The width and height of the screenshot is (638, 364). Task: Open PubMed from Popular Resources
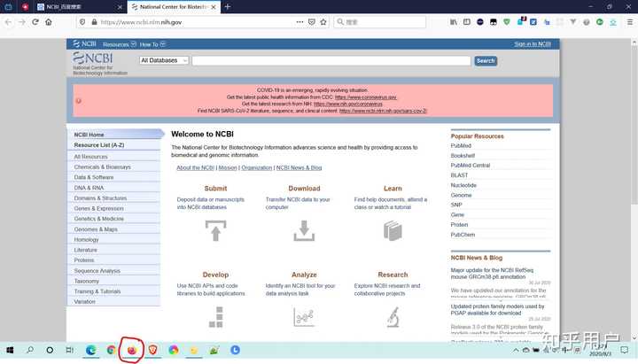461,145
